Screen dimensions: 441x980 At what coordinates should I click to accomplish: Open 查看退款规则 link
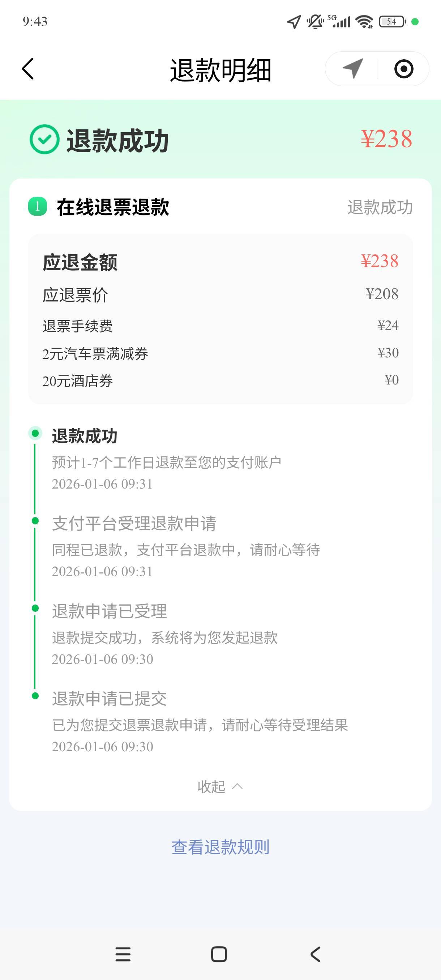click(220, 847)
